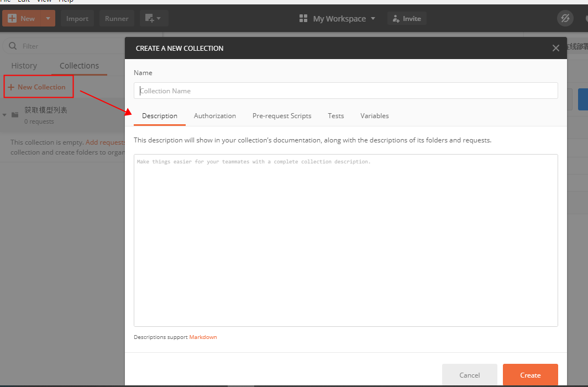Click the folder icon of 获取模型列表
Screen dimensions: 588x387
(x=15, y=115)
